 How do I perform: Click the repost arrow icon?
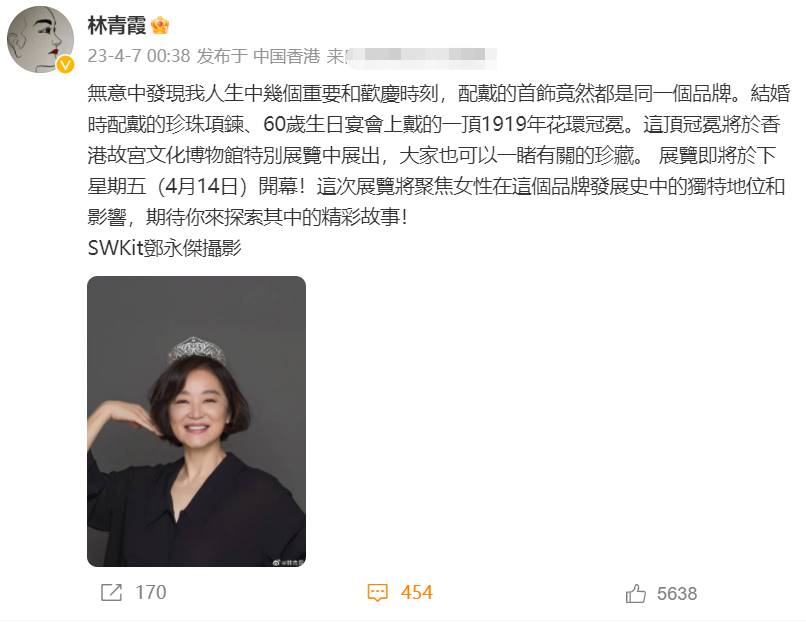coord(111,592)
